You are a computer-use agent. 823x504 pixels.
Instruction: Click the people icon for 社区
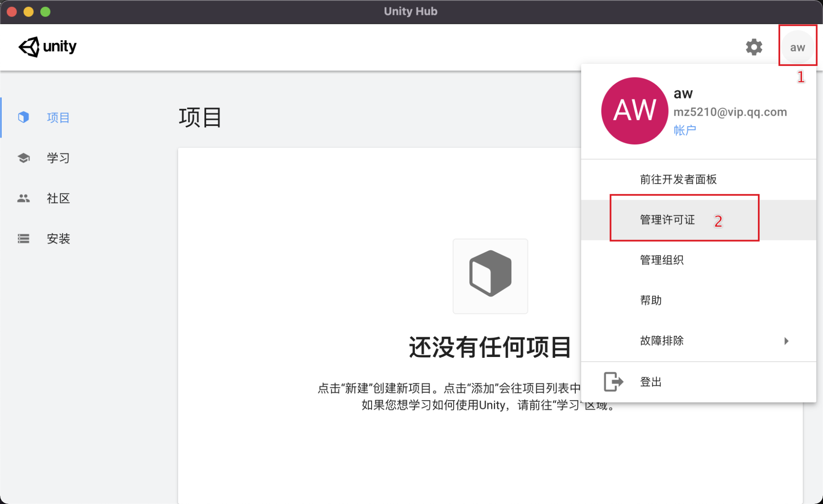point(24,198)
